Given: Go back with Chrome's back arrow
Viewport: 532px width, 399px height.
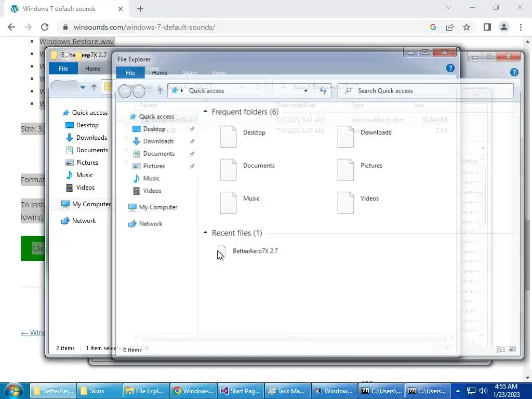Looking at the screenshot, I should pos(11,27).
